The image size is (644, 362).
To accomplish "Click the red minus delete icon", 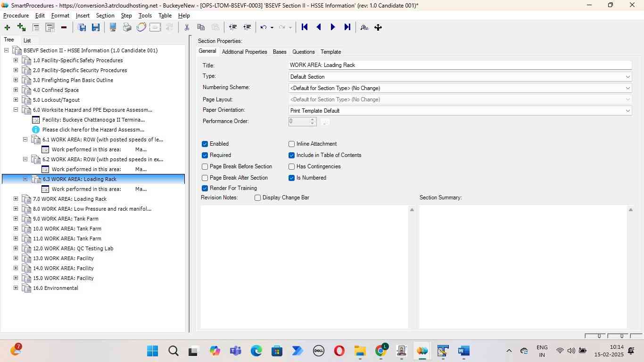I will click(x=64, y=27).
